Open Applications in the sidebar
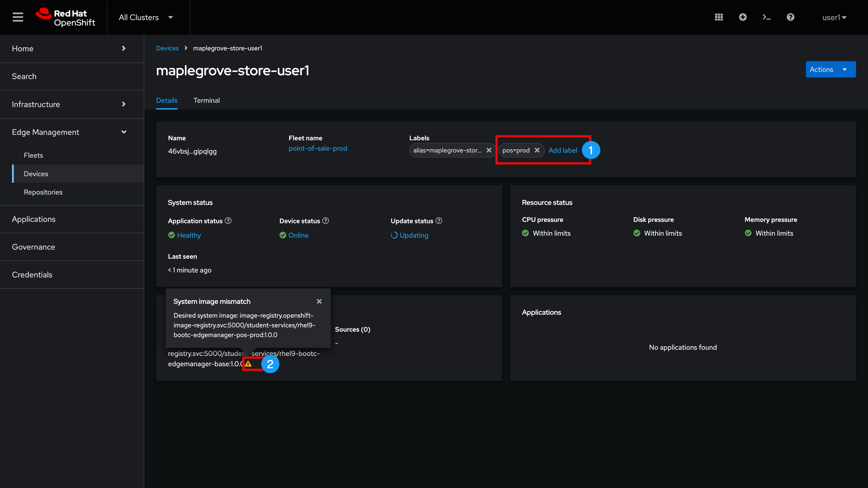868x488 pixels. [72, 219]
